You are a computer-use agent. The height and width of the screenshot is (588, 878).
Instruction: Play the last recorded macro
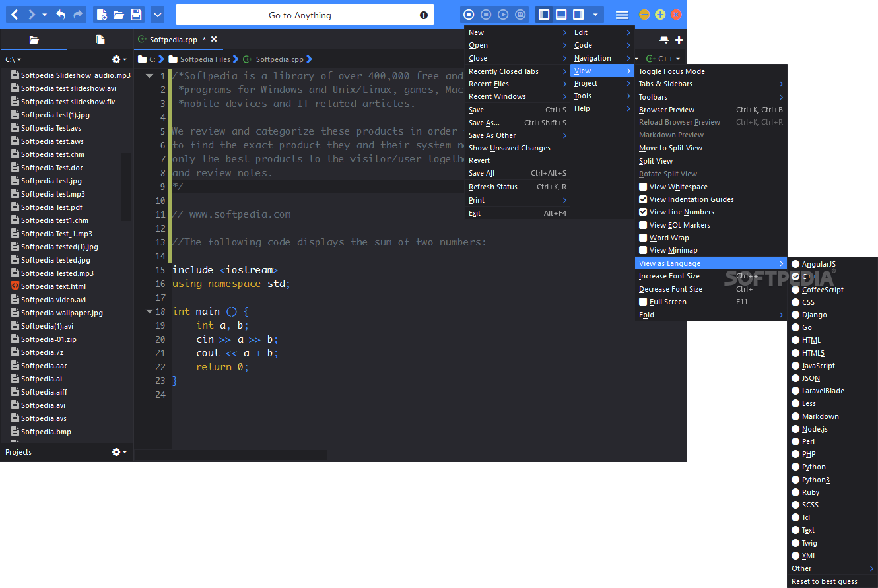503,15
